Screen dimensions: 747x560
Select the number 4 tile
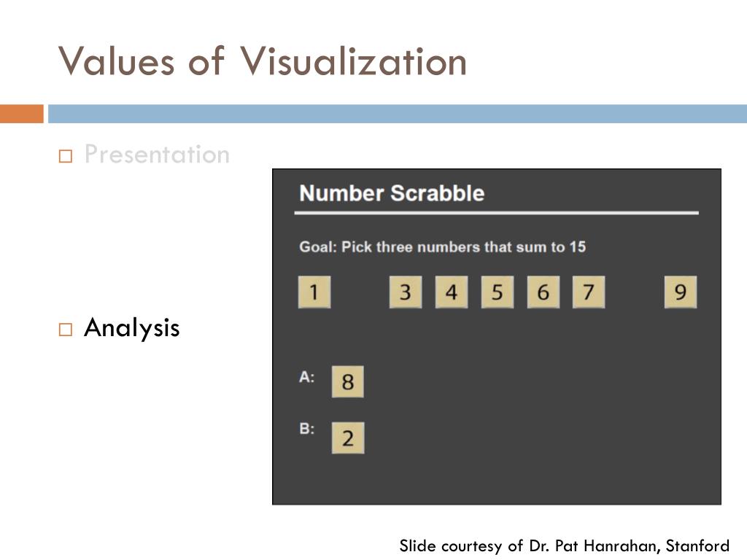coord(452,292)
